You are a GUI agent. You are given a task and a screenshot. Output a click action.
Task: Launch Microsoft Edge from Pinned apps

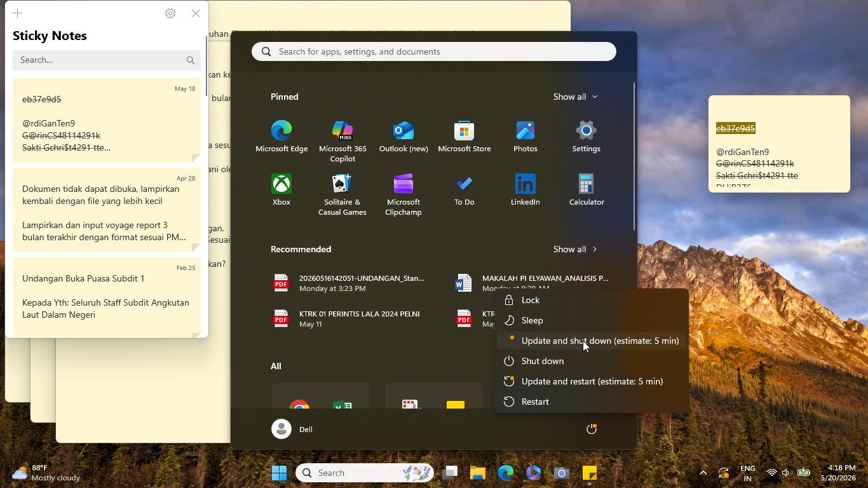(x=281, y=137)
